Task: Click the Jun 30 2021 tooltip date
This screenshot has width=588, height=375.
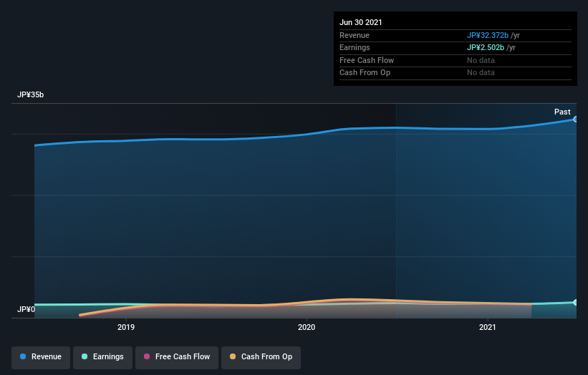Action: pos(361,22)
